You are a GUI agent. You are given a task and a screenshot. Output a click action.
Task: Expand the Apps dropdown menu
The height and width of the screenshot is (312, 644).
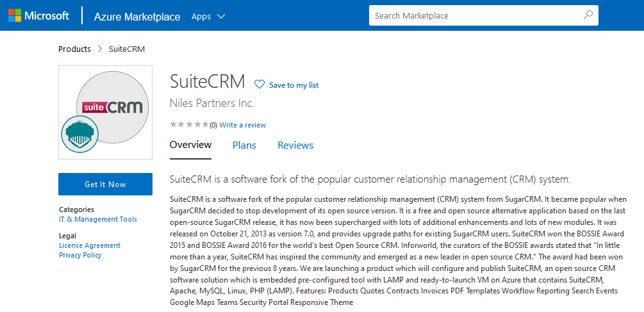(208, 16)
